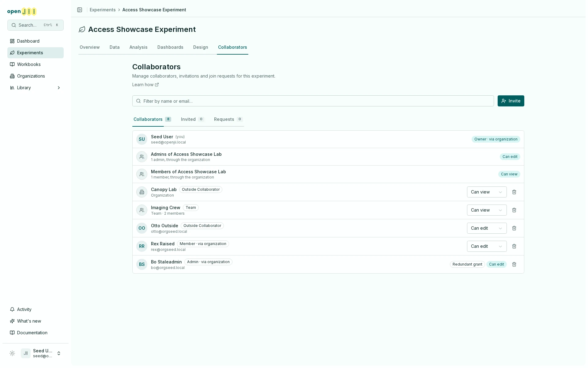Click the Canopy Lab organization icon
Viewport: 588px width, 368px height.
point(142,192)
